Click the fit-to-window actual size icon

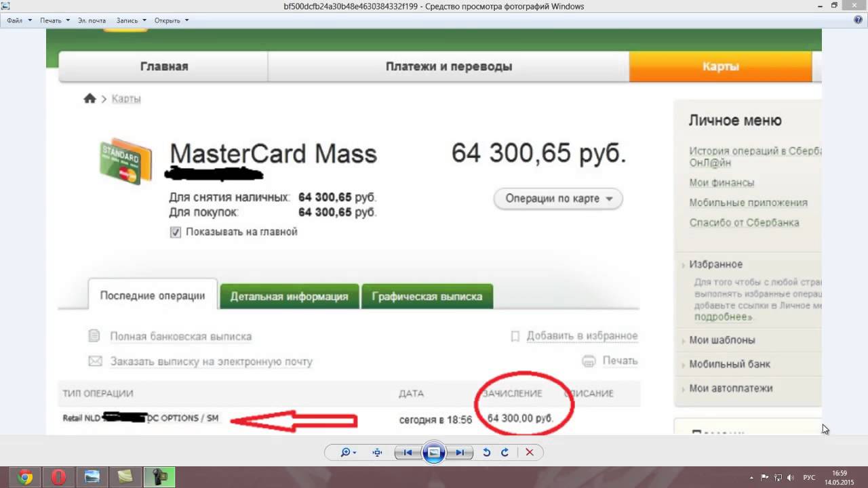(x=378, y=453)
